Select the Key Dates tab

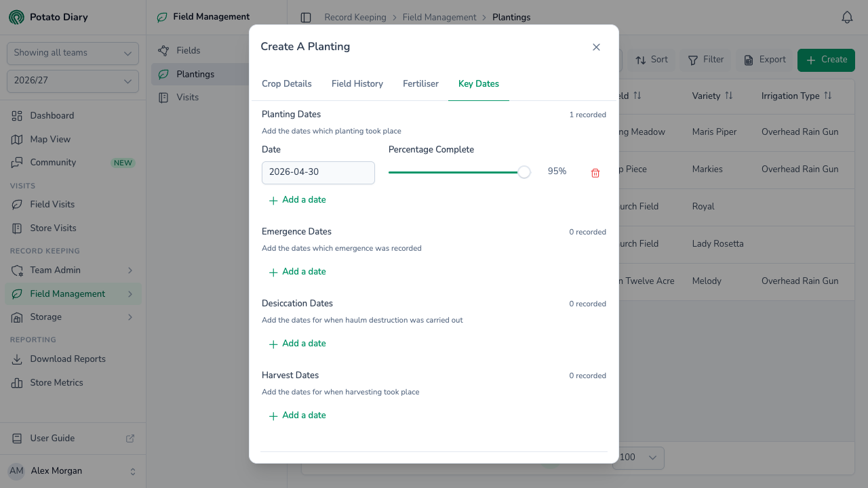pos(479,84)
